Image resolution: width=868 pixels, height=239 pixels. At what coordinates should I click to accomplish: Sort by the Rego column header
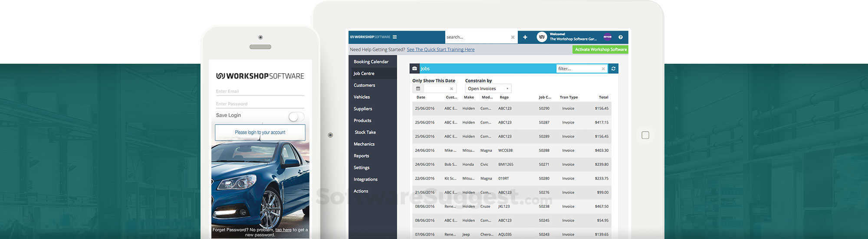(504, 97)
